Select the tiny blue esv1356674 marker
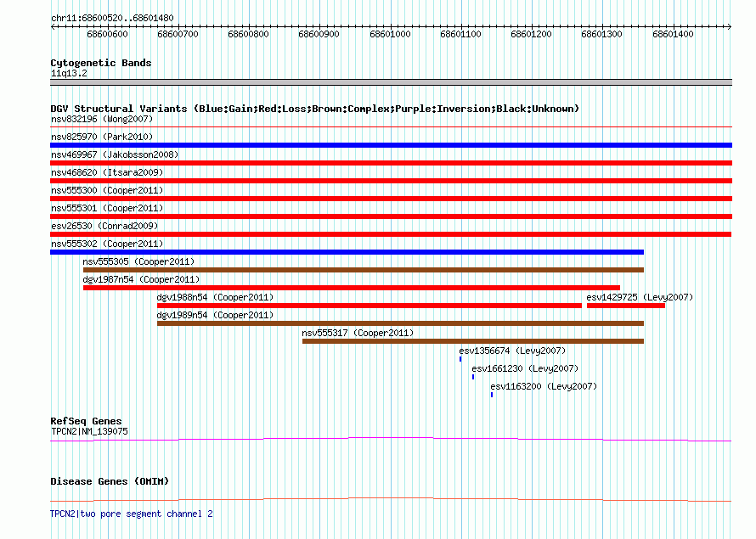The height and width of the screenshot is (539, 756). [460, 359]
